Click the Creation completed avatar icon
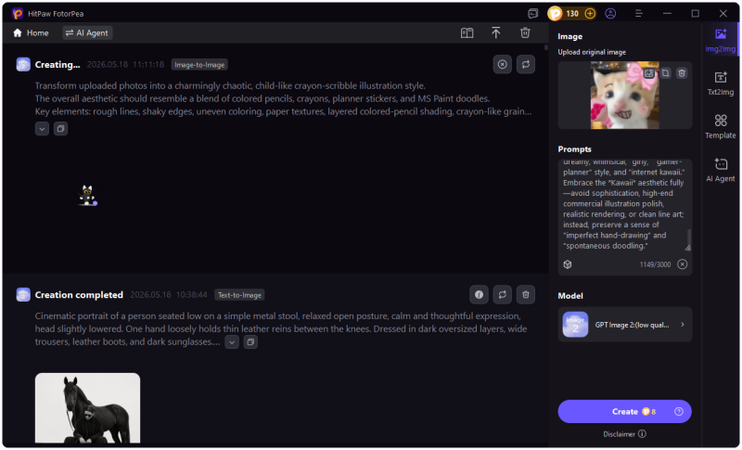Image resolution: width=742 pixels, height=450 pixels. (23, 295)
